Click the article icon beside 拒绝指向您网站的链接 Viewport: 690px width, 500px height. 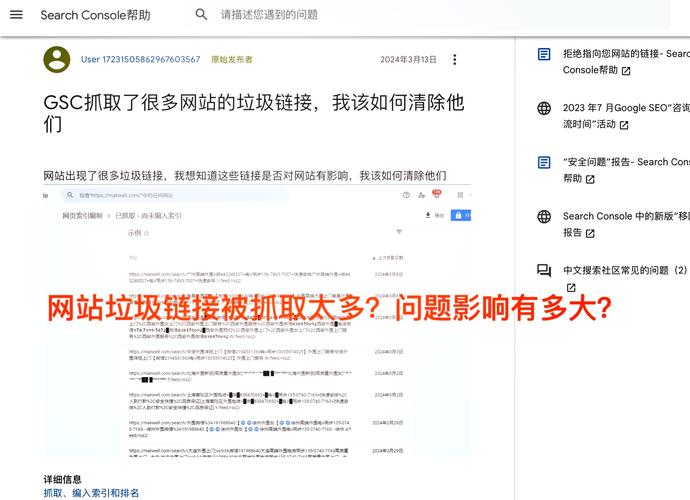click(x=544, y=54)
